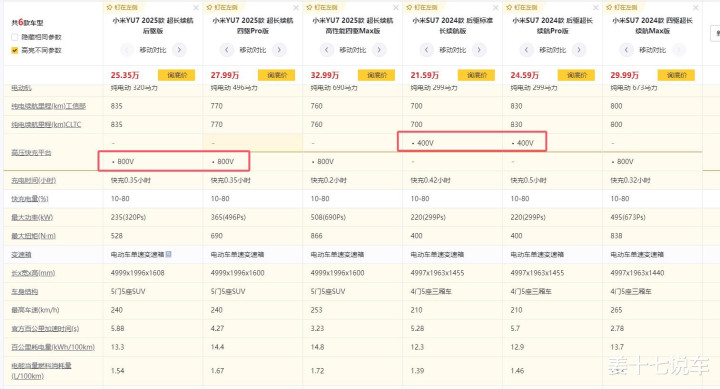Pin 小米SU7 后驱超长续航Pro版 to the left

[522, 7]
